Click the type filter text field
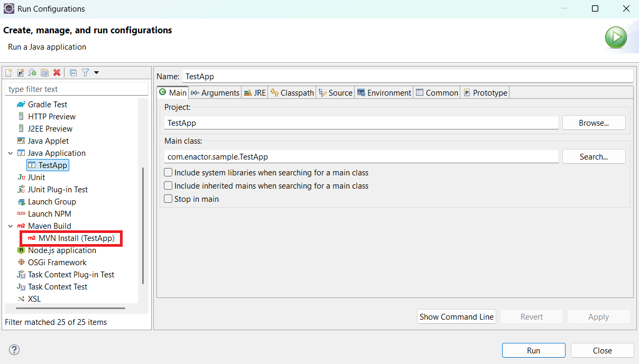Image resolution: width=639 pixels, height=364 pixels. (x=77, y=89)
